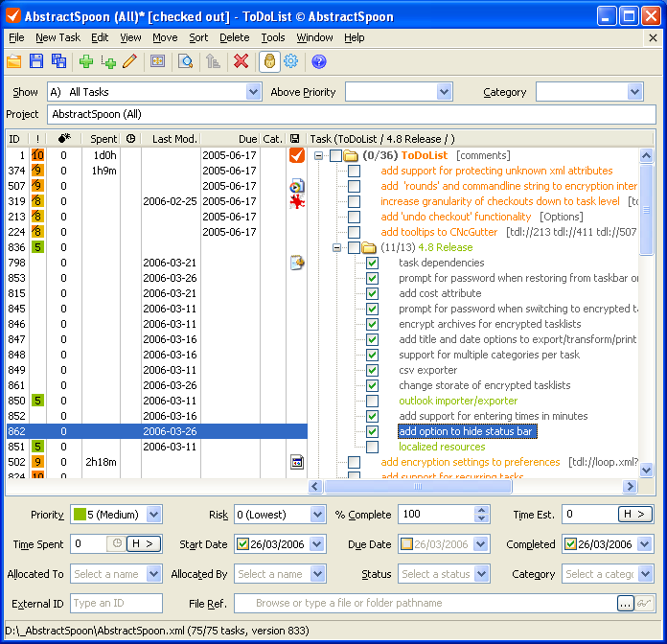Click the go-to-file button beside File Ref browse
This screenshot has height=644, width=667.
(x=644, y=603)
